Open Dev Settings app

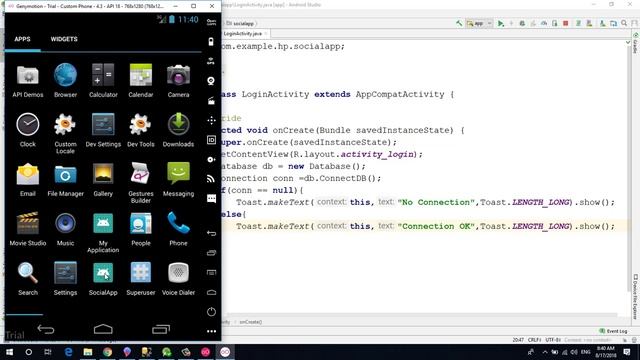103,130
